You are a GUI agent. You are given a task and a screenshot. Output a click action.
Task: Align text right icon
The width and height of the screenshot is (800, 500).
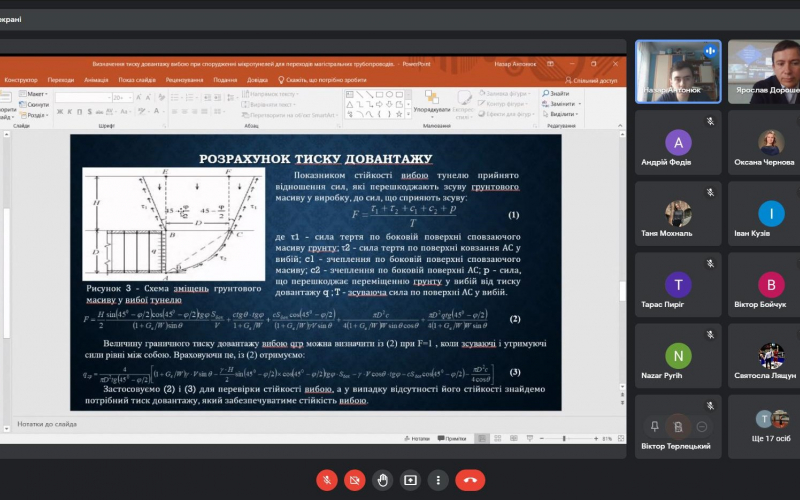(194, 112)
